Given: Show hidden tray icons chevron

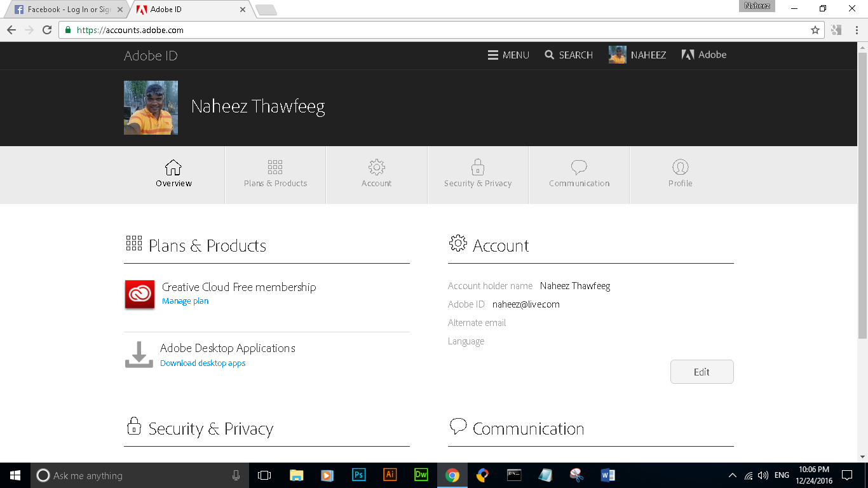Looking at the screenshot, I should pos(733,475).
